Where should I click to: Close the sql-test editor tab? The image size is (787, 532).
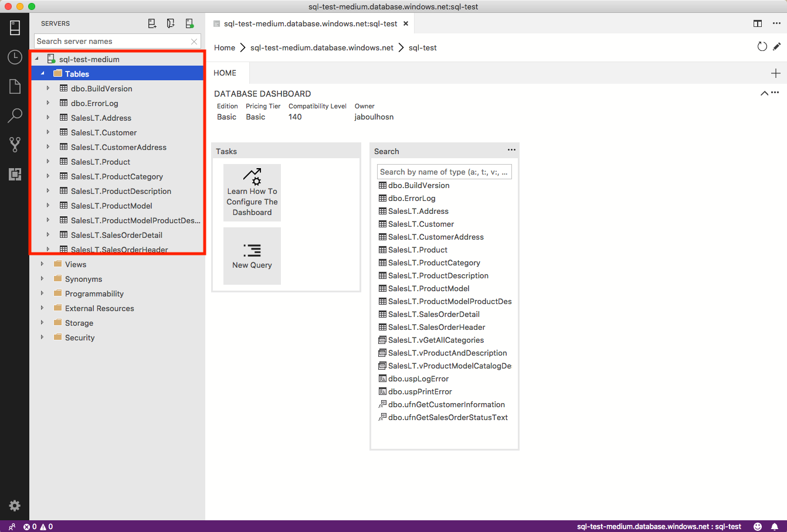tap(406, 23)
